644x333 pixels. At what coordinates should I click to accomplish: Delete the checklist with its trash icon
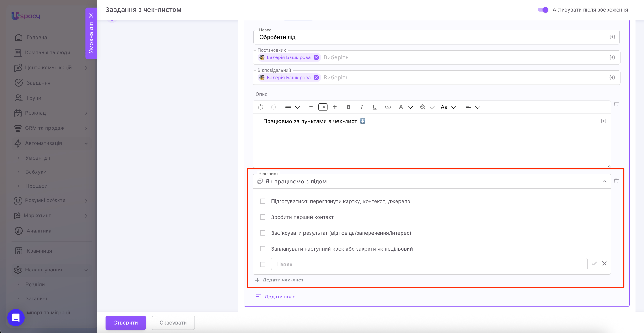616,181
